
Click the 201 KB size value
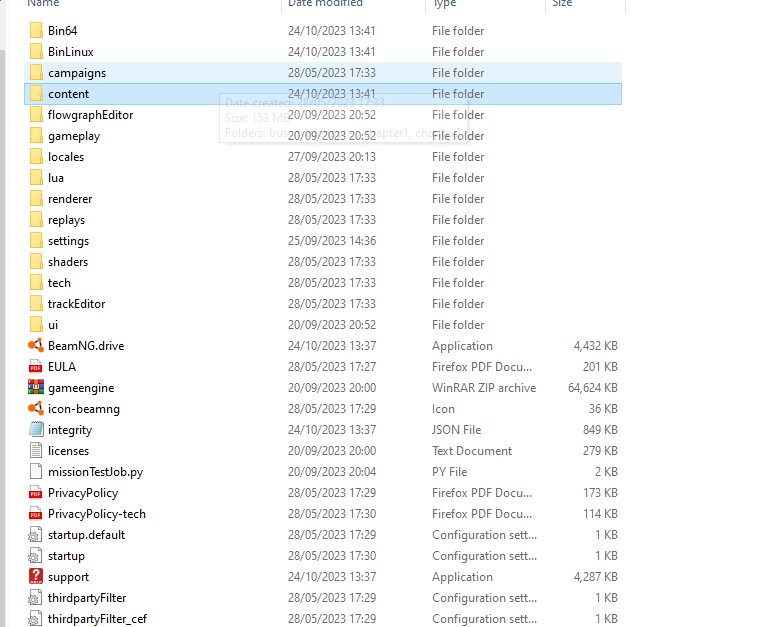[600, 367]
